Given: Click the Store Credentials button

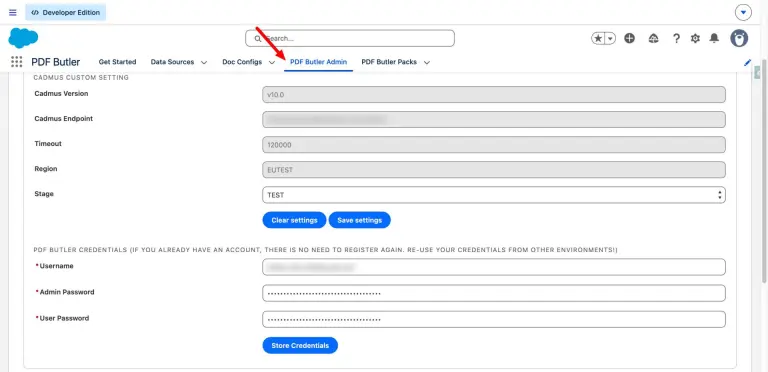Looking at the screenshot, I should click(300, 346).
